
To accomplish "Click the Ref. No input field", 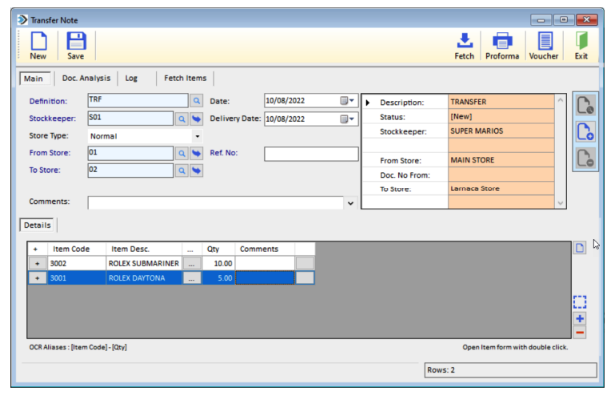I will click(311, 154).
